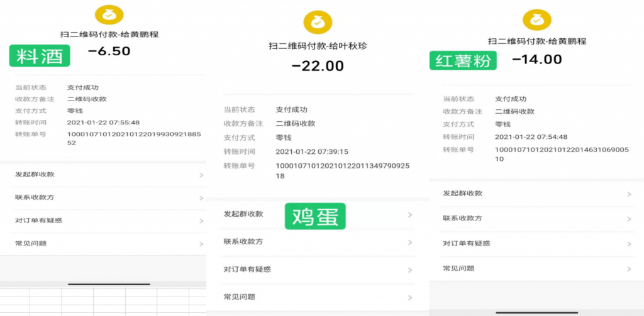Click the green 料酒 label

(x=39, y=56)
